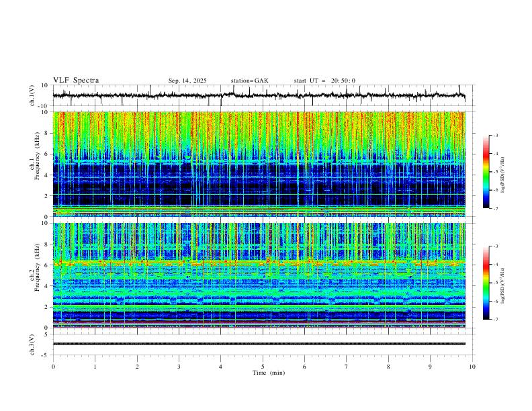The image size is (532, 411).
Task: Select the ch.2 "Frequency (kHz)" axis label
Action: pos(37,267)
